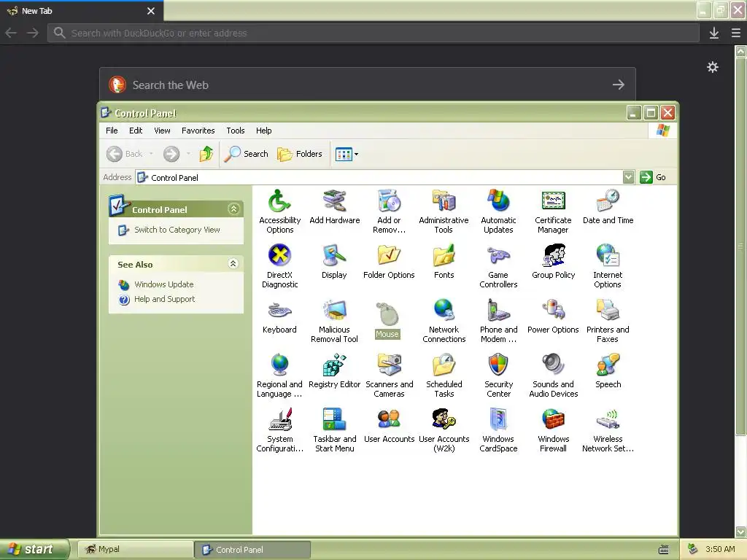Open the Back button history dropdown arrow

pyautogui.click(x=151, y=154)
